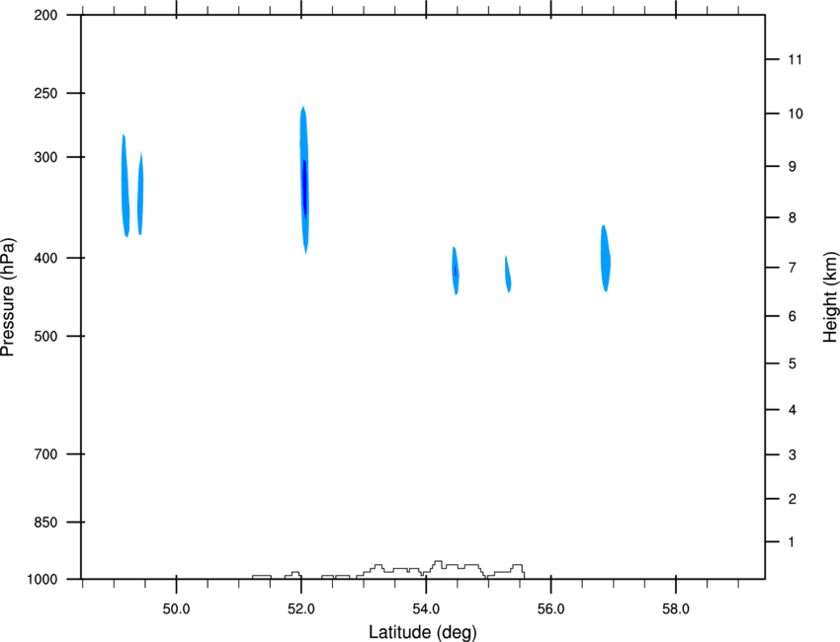
Task: Pick the 10 km height label
Action: pyautogui.click(x=795, y=114)
